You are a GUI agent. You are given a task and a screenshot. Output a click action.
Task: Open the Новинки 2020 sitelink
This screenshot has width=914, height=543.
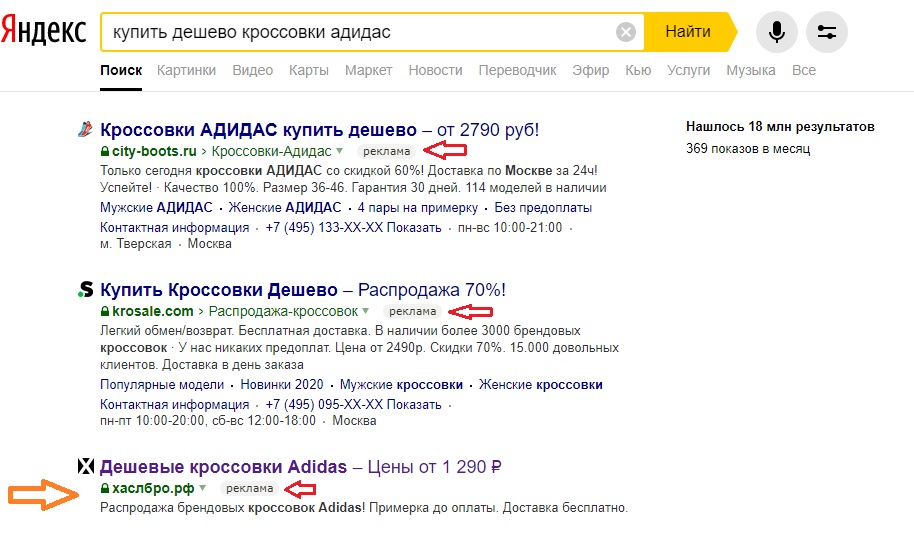(x=282, y=385)
